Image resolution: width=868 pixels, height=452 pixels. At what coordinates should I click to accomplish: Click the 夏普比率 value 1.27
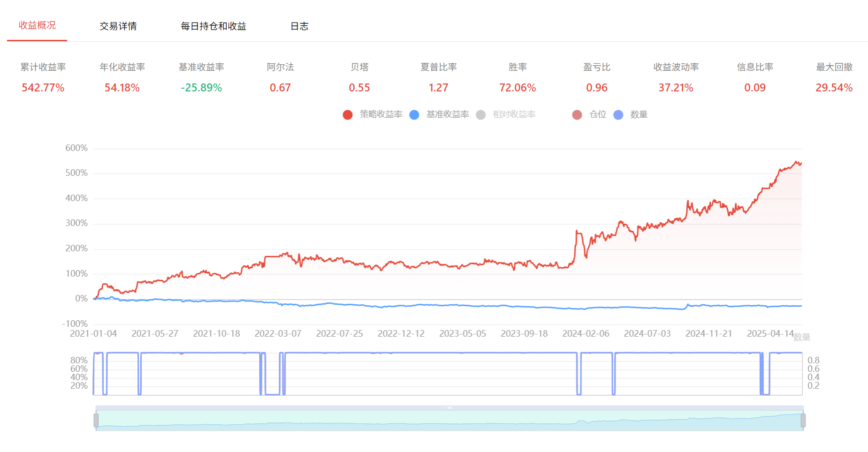point(438,88)
